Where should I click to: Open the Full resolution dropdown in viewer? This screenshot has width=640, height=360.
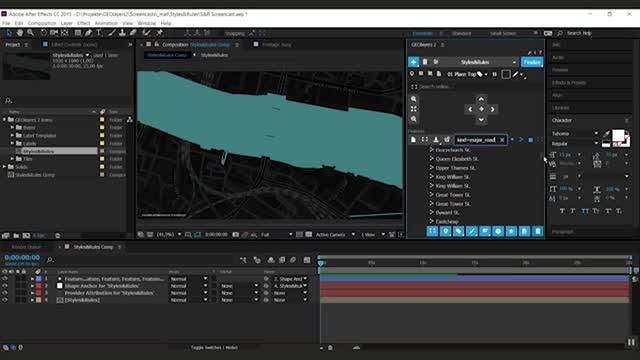coord(277,234)
